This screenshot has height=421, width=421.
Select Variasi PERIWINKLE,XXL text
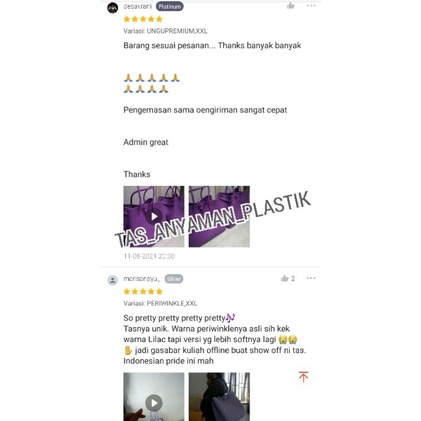[x=160, y=303]
